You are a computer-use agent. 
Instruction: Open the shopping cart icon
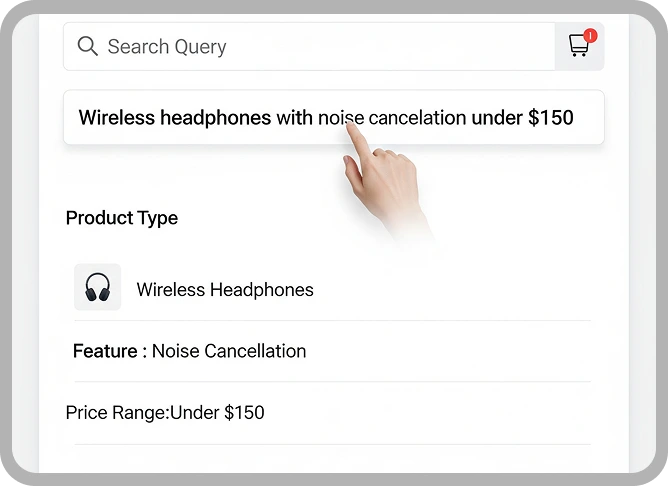579,46
